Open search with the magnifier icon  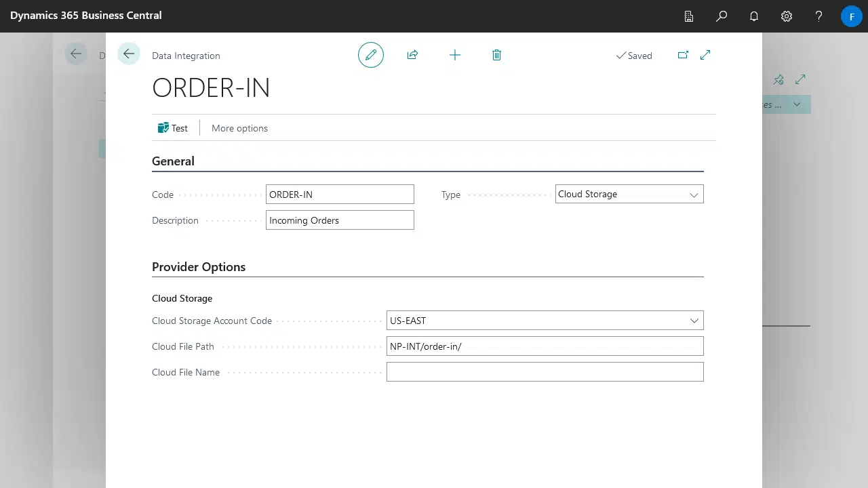[x=721, y=16]
